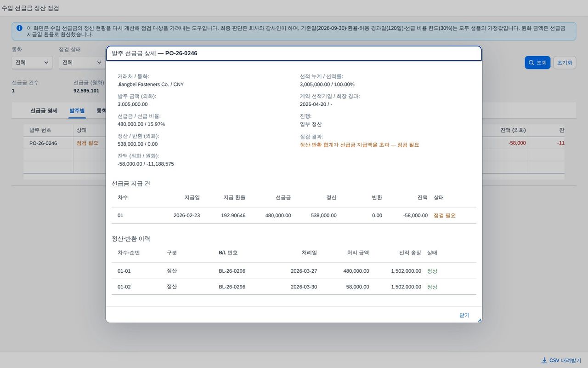Click the 선적 송장 column header
This screenshot has height=368, width=588.
(x=410, y=253)
